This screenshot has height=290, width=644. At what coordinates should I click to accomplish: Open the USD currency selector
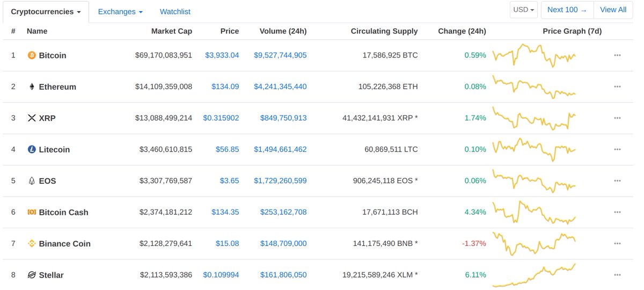[524, 10]
